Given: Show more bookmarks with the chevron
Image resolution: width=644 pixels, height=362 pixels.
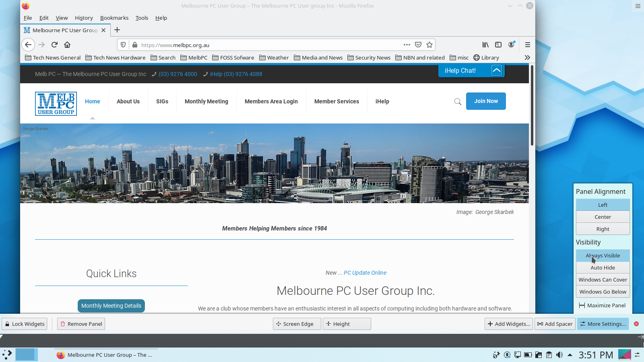Looking at the screenshot, I should click(527, 58).
